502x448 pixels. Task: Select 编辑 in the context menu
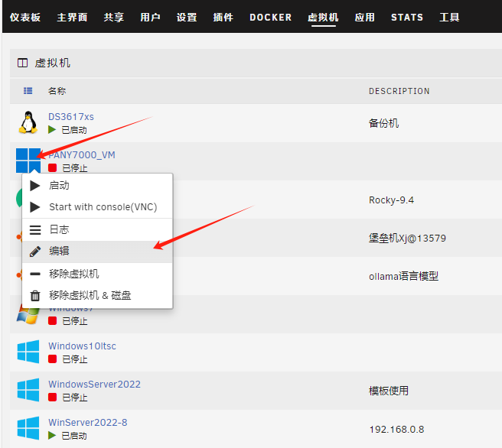[59, 251]
